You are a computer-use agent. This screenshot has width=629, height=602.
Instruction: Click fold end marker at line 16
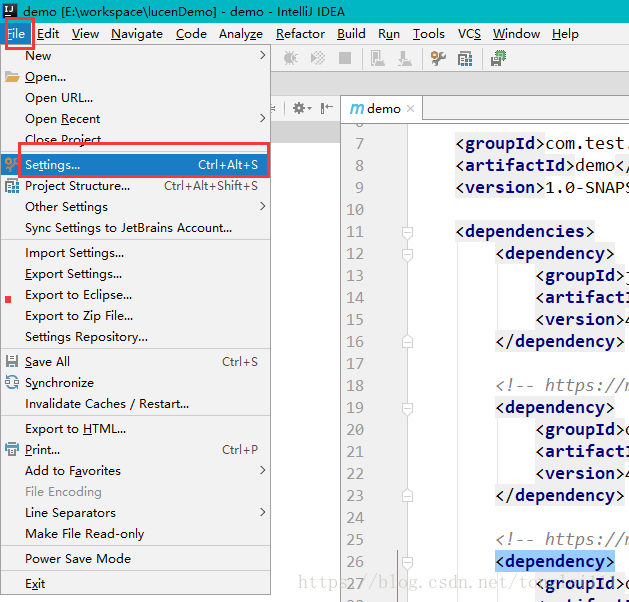pyautogui.click(x=407, y=342)
